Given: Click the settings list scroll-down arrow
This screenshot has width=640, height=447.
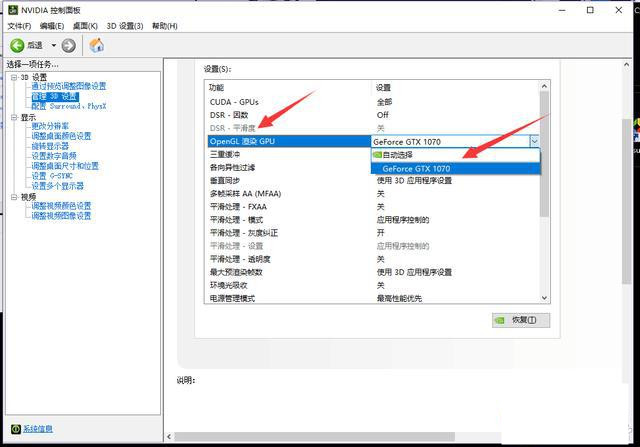Looking at the screenshot, I should coord(544,298).
